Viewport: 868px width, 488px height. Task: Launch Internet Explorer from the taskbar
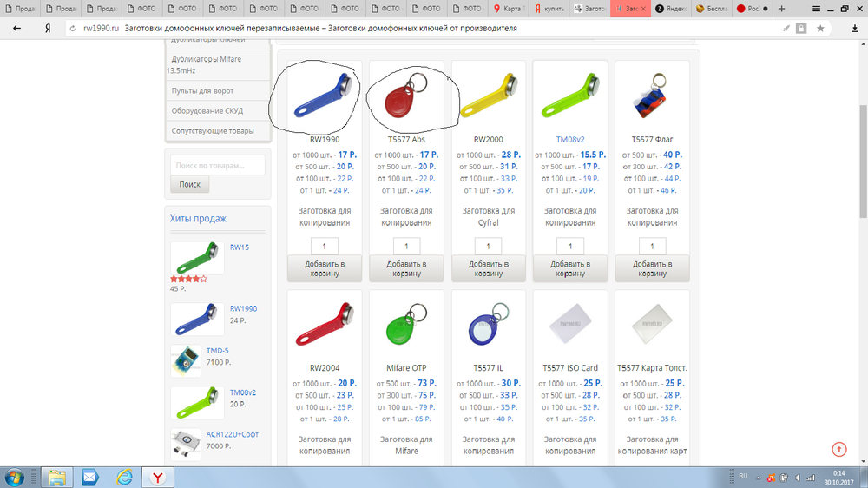click(123, 477)
